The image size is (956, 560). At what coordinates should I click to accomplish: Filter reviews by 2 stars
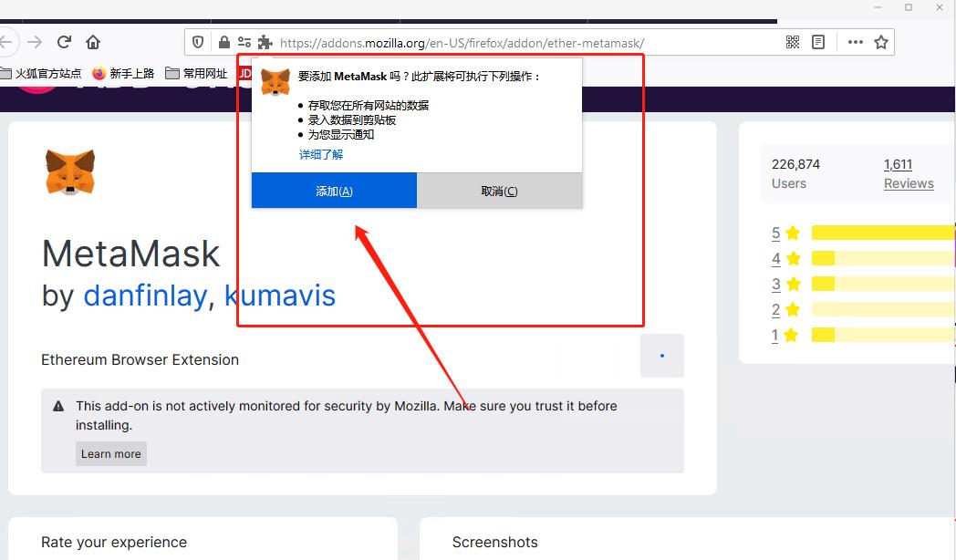pos(785,309)
